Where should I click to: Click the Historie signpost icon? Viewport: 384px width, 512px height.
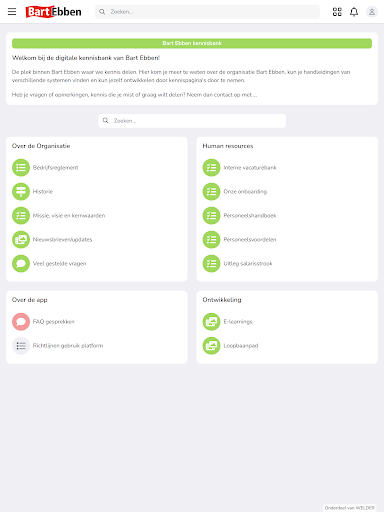pos(21,191)
